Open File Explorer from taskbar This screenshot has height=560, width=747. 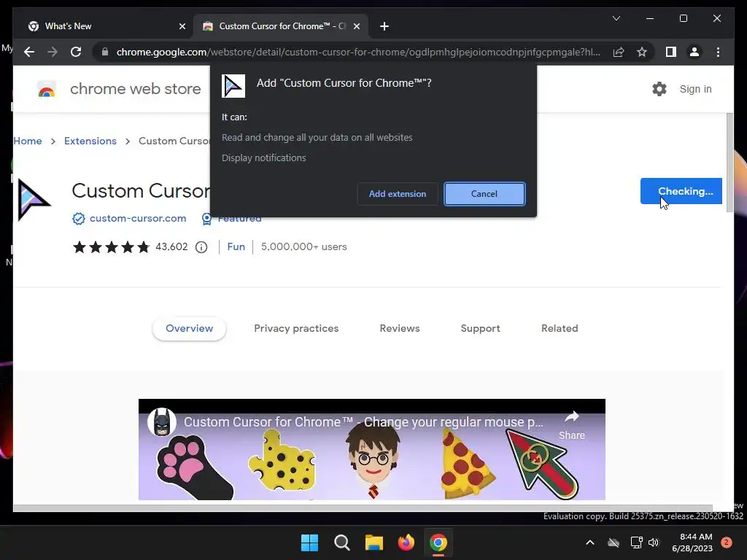tap(374, 542)
